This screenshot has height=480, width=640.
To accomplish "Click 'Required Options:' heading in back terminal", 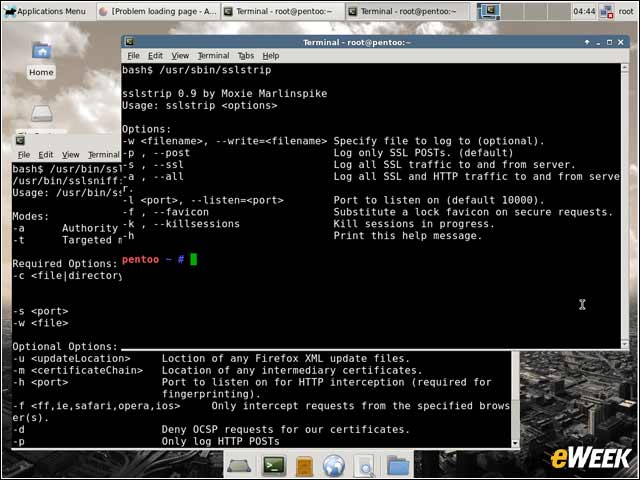I will pos(65,264).
